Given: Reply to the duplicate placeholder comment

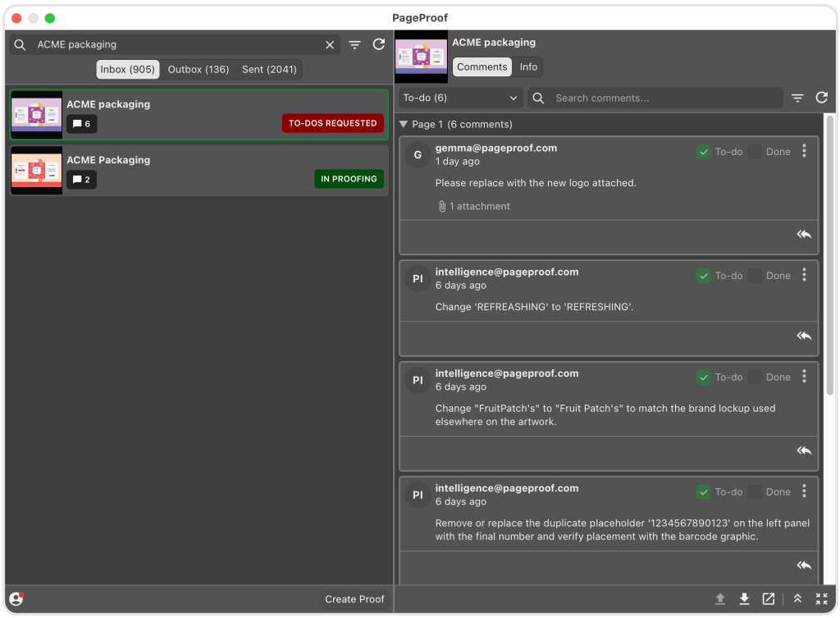Looking at the screenshot, I should coord(804,565).
